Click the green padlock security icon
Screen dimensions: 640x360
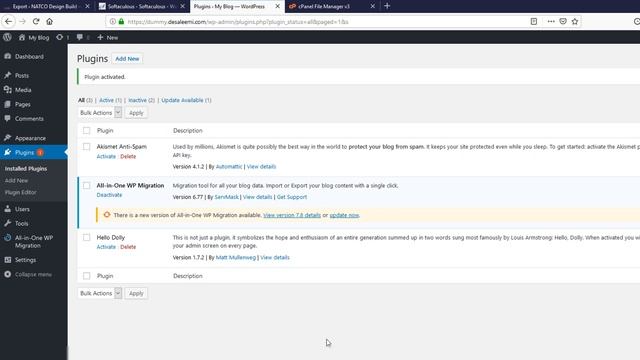(121, 21)
